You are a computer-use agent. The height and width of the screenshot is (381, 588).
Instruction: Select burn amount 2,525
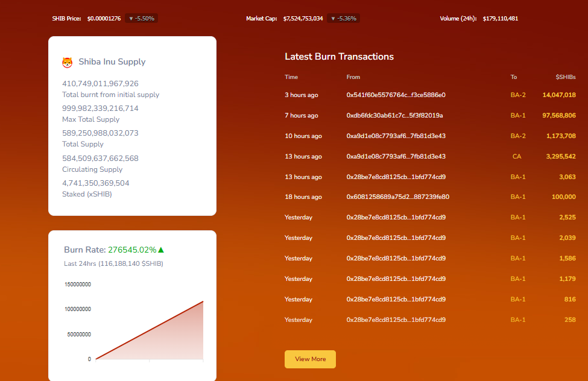pos(567,218)
